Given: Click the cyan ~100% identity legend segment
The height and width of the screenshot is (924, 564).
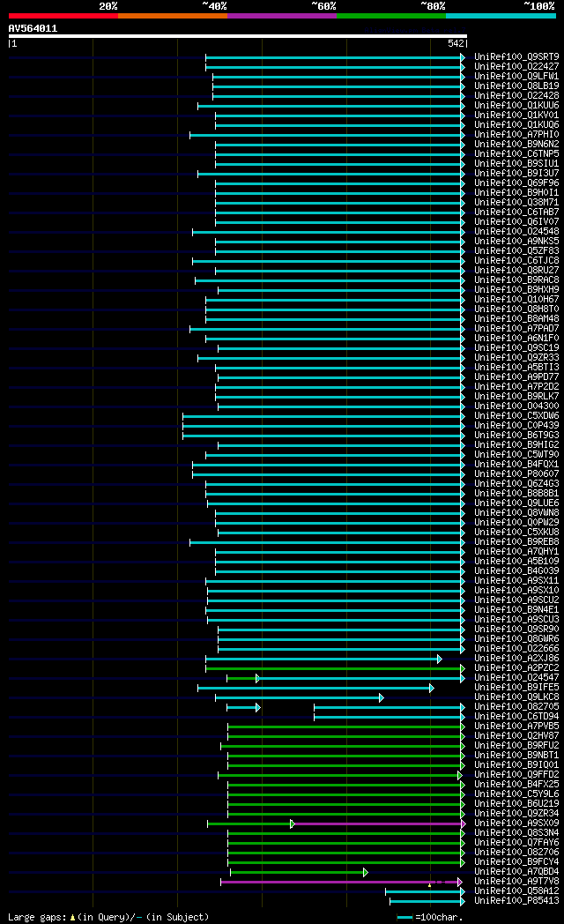Looking at the screenshot, I should [x=501, y=16].
